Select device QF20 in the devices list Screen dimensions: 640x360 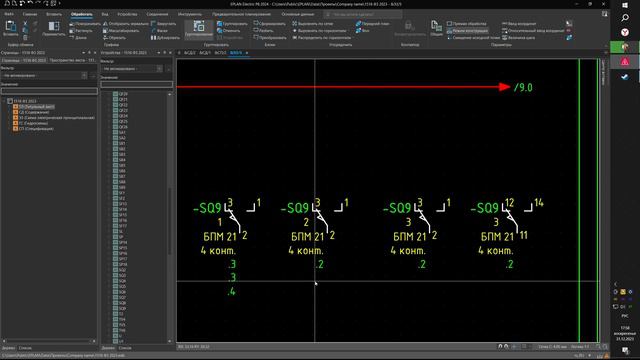coord(120,94)
